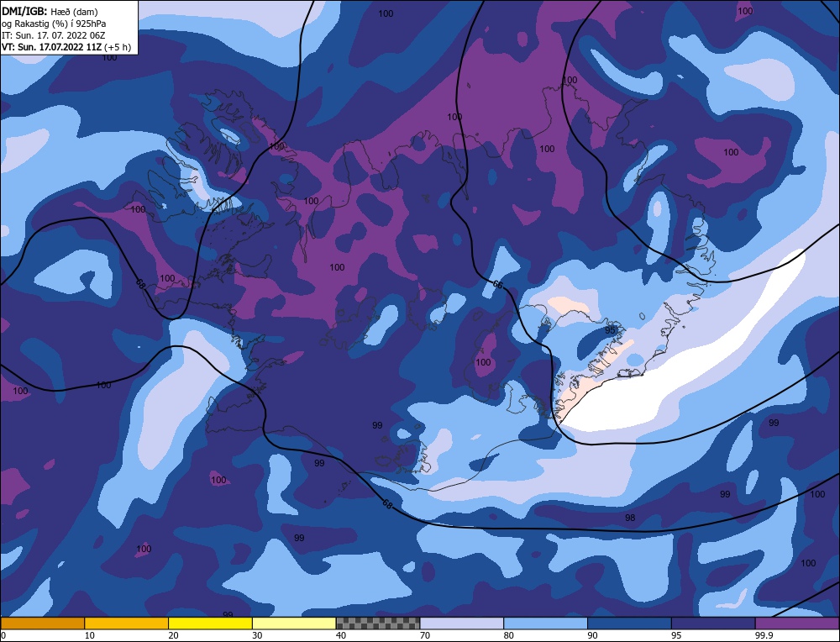Click the pale yellow 30–40 legend swatch

pos(294,624)
